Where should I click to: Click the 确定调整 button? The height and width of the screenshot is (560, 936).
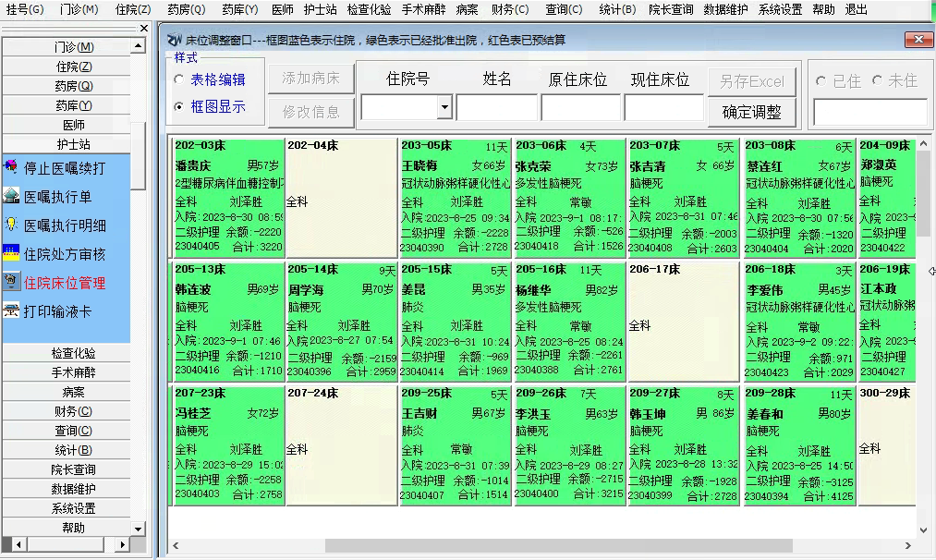click(x=751, y=113)
